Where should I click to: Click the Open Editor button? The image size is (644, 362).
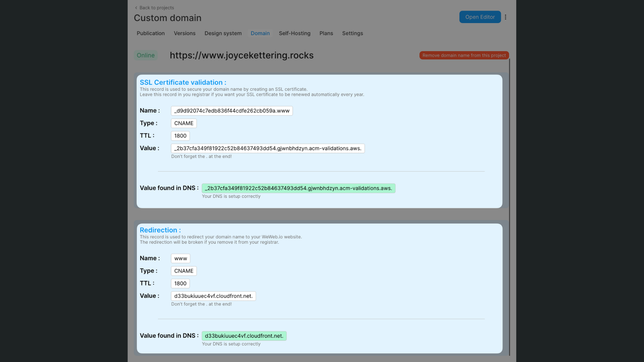(480, 17)
